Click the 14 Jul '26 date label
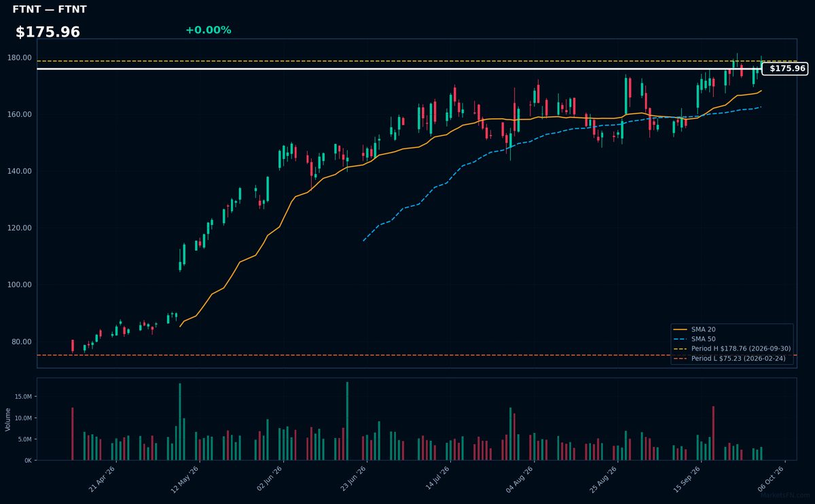The image size is (815, 504). click(437, 479)
